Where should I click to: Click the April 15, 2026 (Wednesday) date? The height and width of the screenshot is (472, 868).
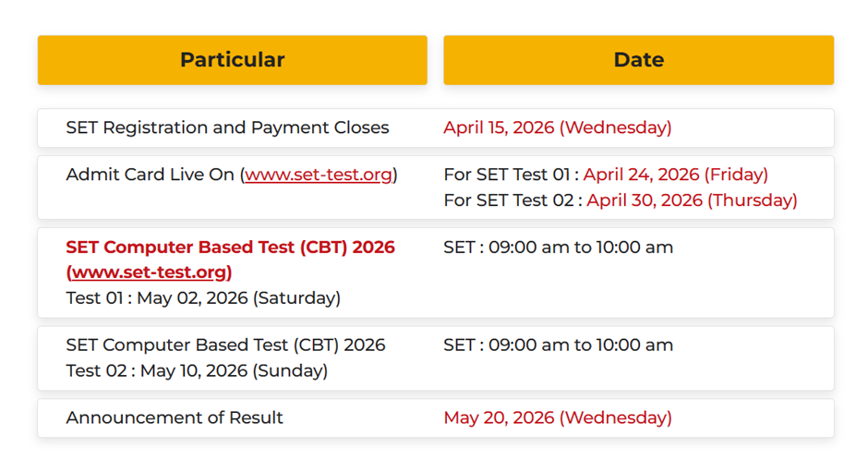(557, 127)
